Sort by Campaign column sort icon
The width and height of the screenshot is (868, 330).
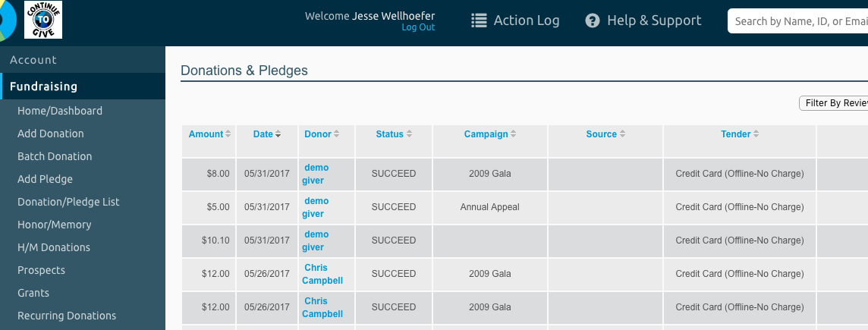(x=513, y=134)
